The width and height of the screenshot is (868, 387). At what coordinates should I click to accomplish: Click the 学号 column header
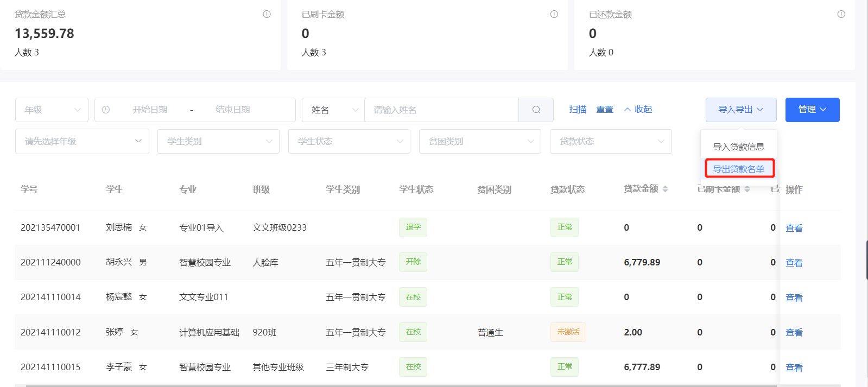click(29, 189)
